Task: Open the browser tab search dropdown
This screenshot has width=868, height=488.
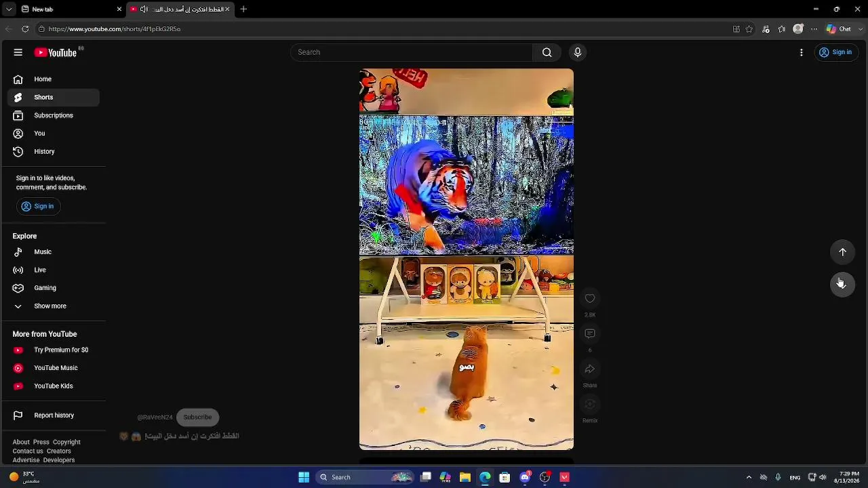Action: click(8, 9)
